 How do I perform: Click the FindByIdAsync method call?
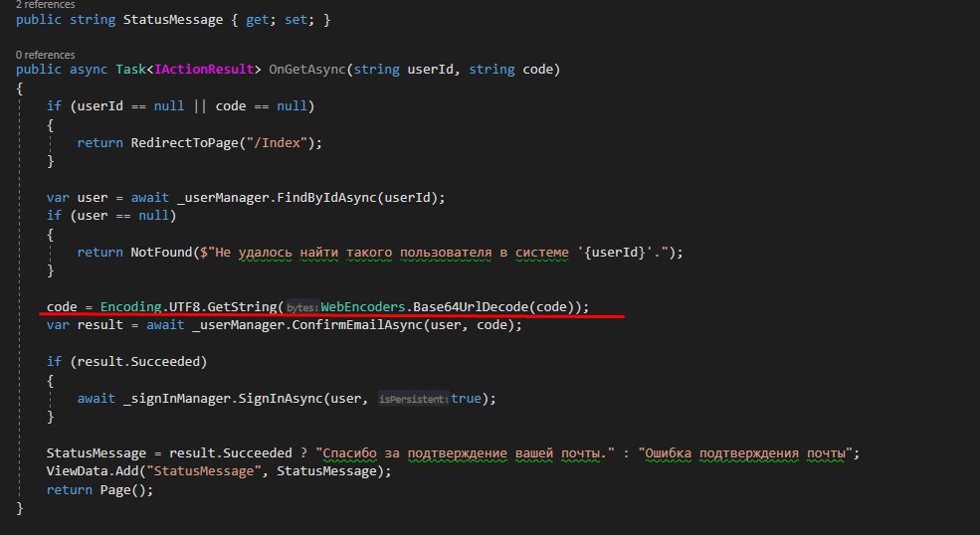(x=326, y=198)
